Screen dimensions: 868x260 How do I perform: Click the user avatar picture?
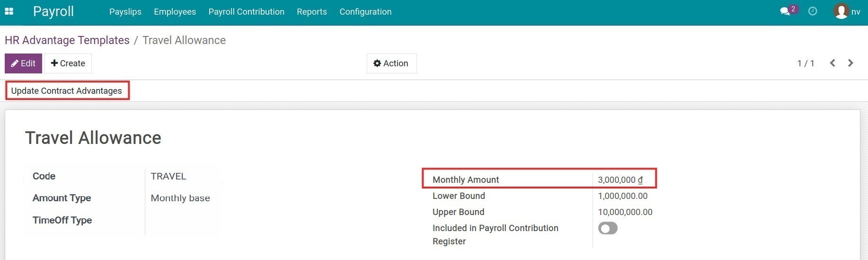pyautogui.click(x=841, y=11)
